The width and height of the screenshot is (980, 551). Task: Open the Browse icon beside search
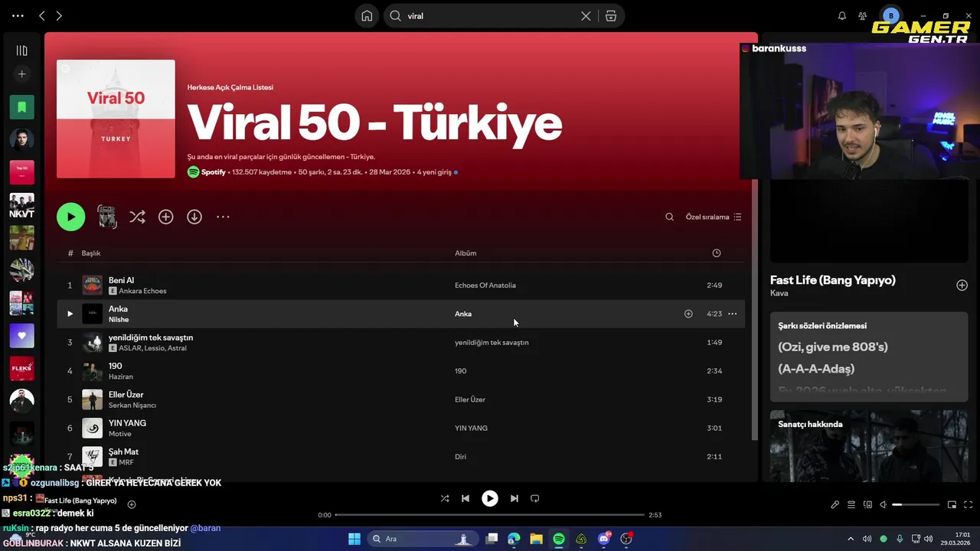pyautogui.click(x=611, y=16)
